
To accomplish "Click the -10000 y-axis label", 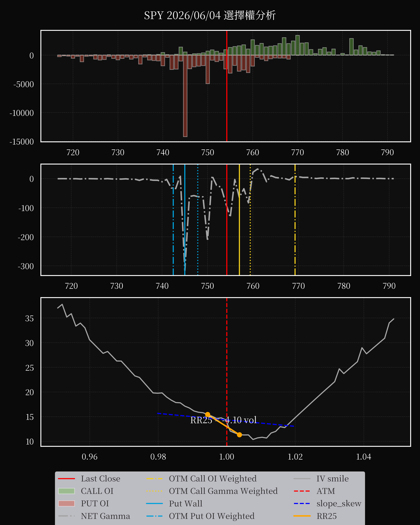I will 22,113.
